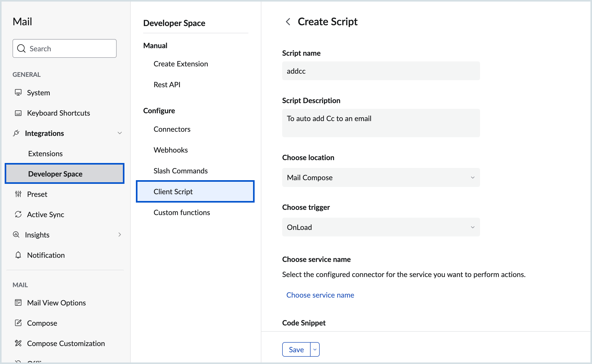This screenshot has height=364, width=592.
Task: Select Custom functions under Configure
Action: (182, 212)
